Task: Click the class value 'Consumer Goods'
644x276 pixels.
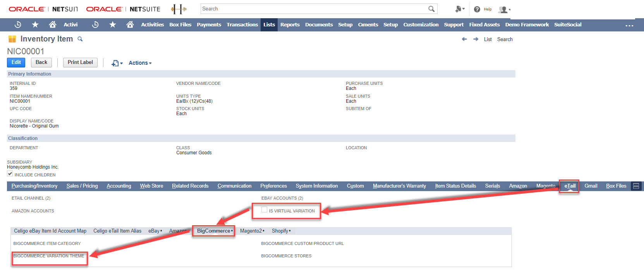Action: tap(194, 153)
